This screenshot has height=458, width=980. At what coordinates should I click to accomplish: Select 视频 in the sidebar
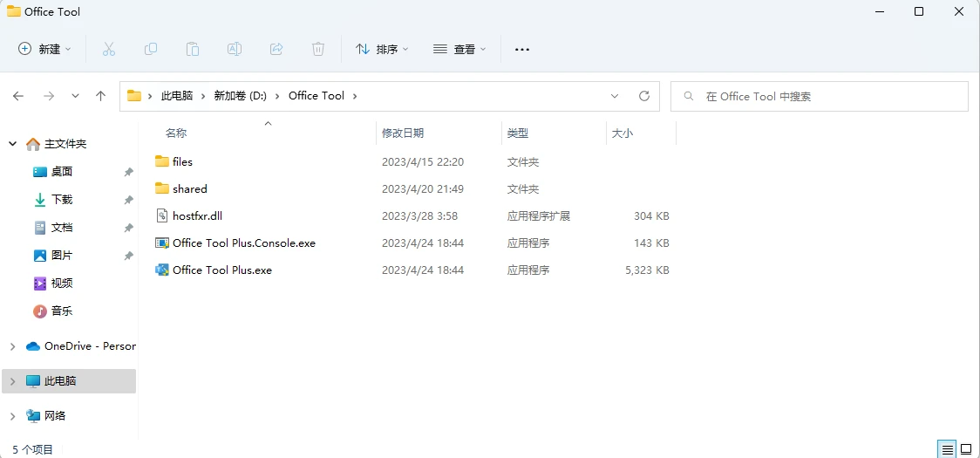tap(62, 284)
